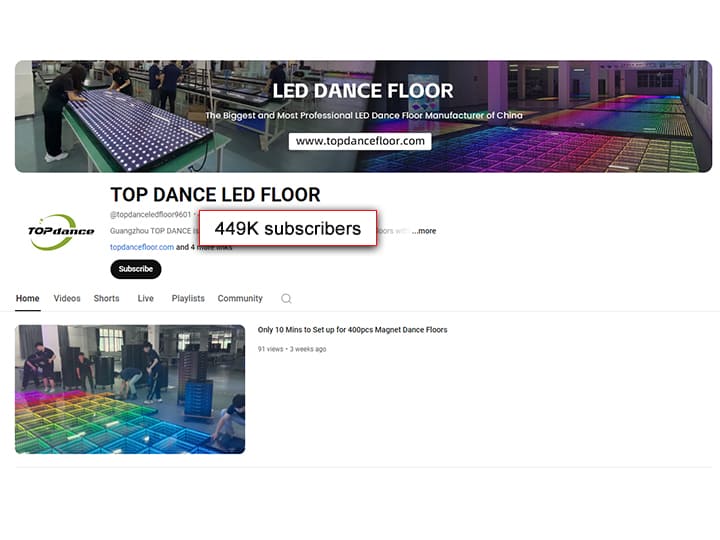Click the search icon in channel tabs
The image size is (720, 540).
point(286,299)
